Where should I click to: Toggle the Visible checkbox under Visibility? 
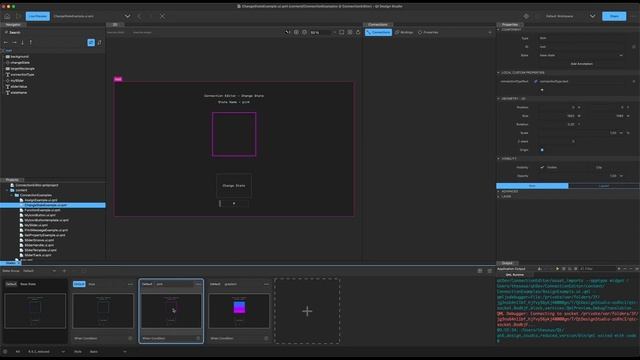542,167
